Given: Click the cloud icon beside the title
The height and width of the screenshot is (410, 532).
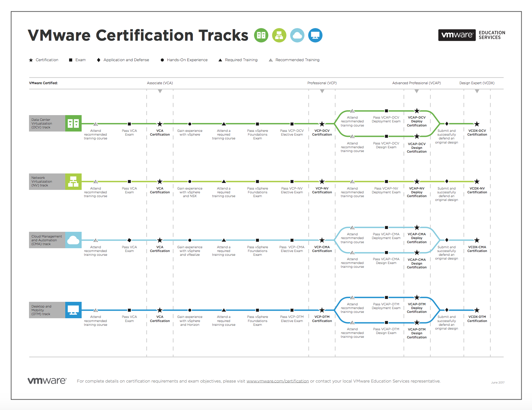Looking at the screenshot, I should (297, 35).
